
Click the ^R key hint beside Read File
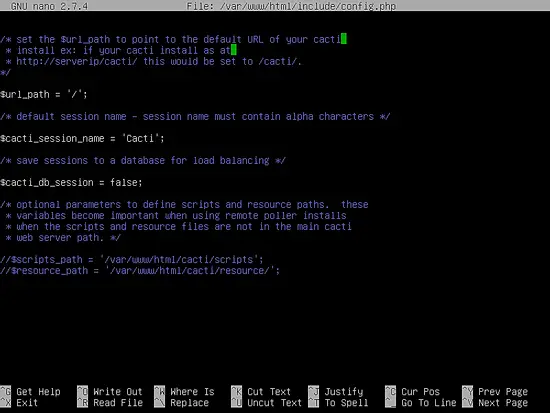(x=82, y=402)
